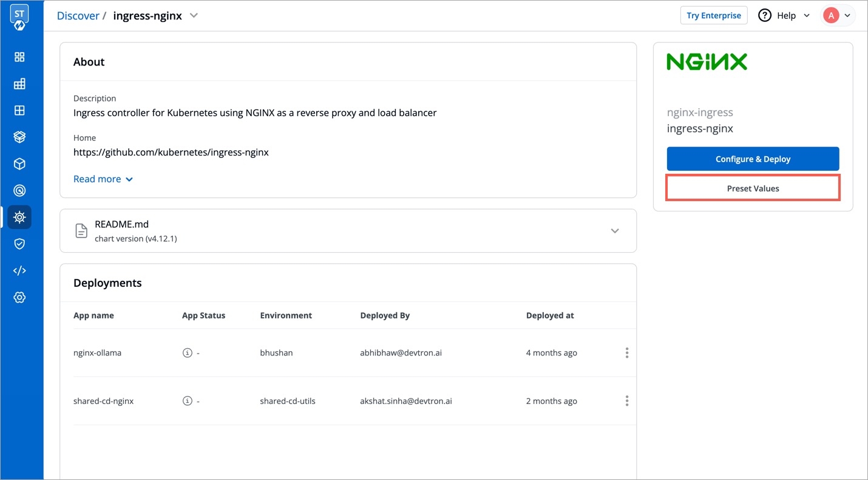Screen dimensions: 868x480
Task: Click the 2 months ago timestamp
Action: click(x=552, y=401)
